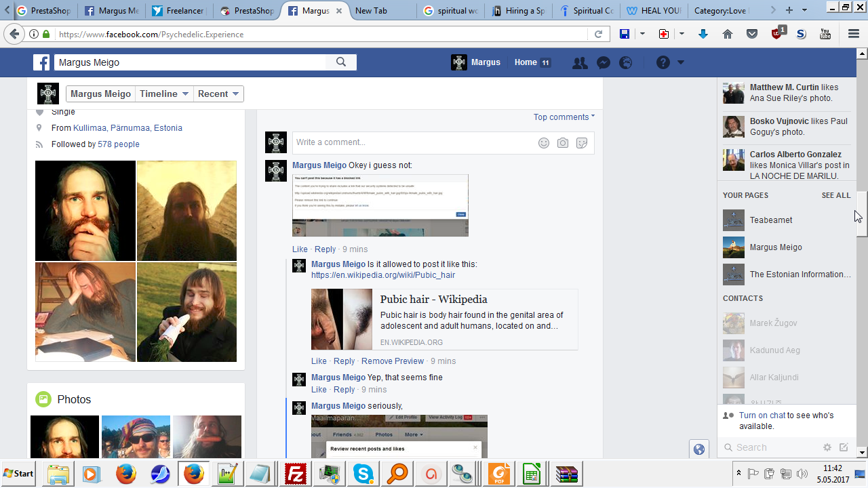The image size is (868, 488).
Task: Post a sticker using the sticker icon
Action: click(x=582, y=142)
